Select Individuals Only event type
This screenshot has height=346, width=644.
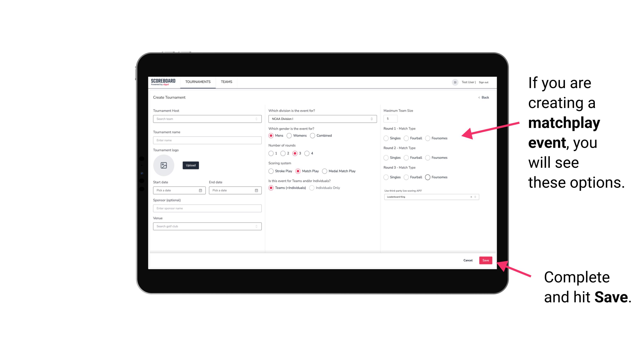(312, 188)
